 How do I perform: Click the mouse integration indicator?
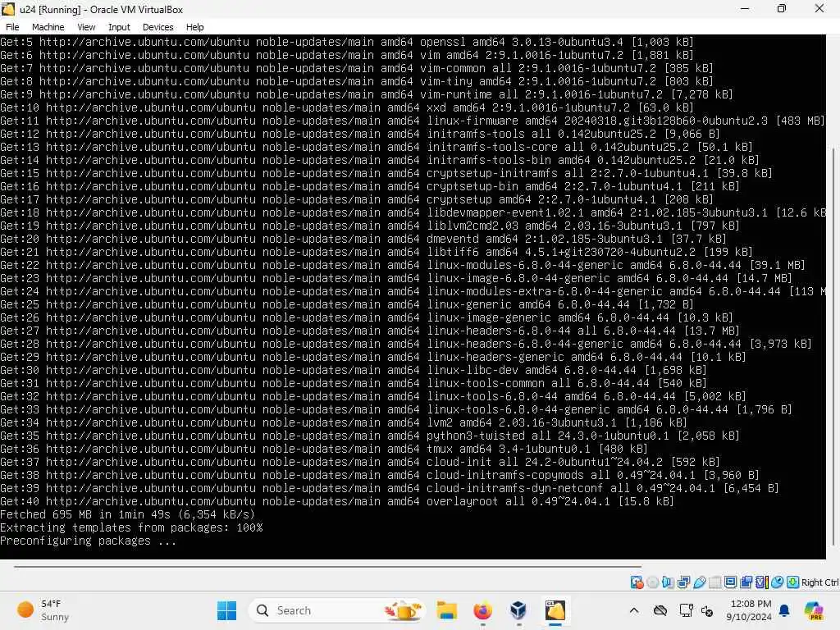(778, 582)
